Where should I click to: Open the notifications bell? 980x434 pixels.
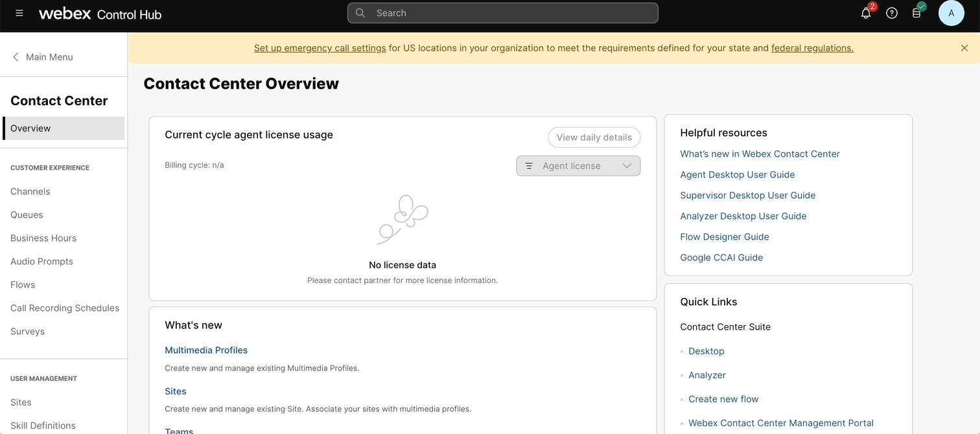click(x=866, y=13)
